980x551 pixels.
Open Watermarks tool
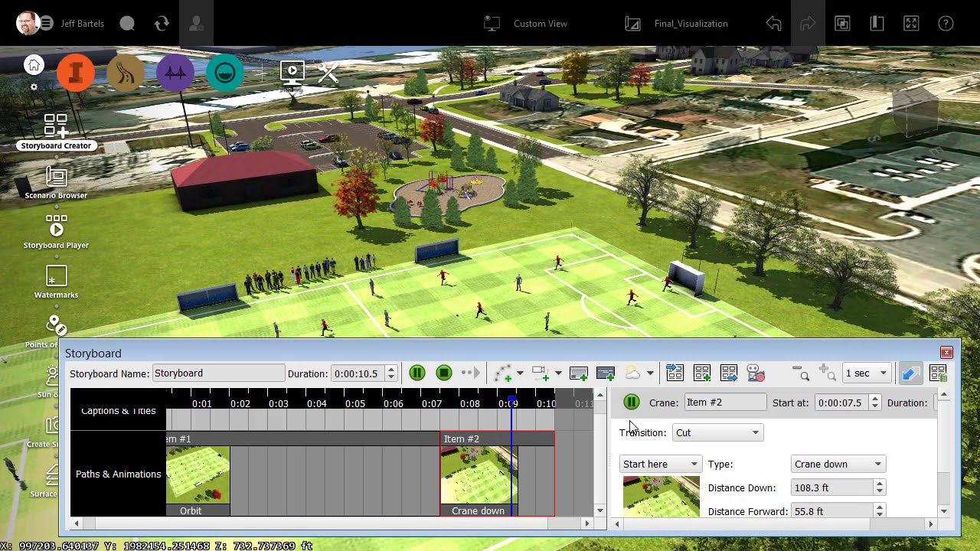(56, 282)
